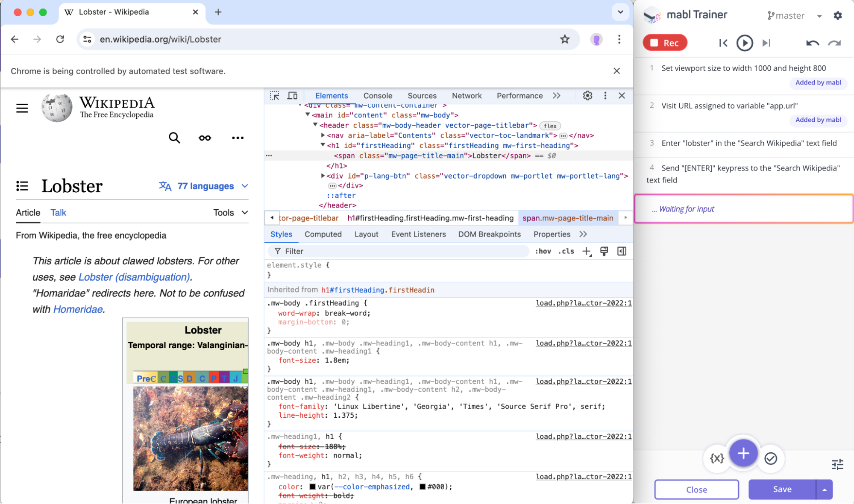Bookmark this page with the star icon
Screen dimensions: 854x504
[x=565, y=39]
